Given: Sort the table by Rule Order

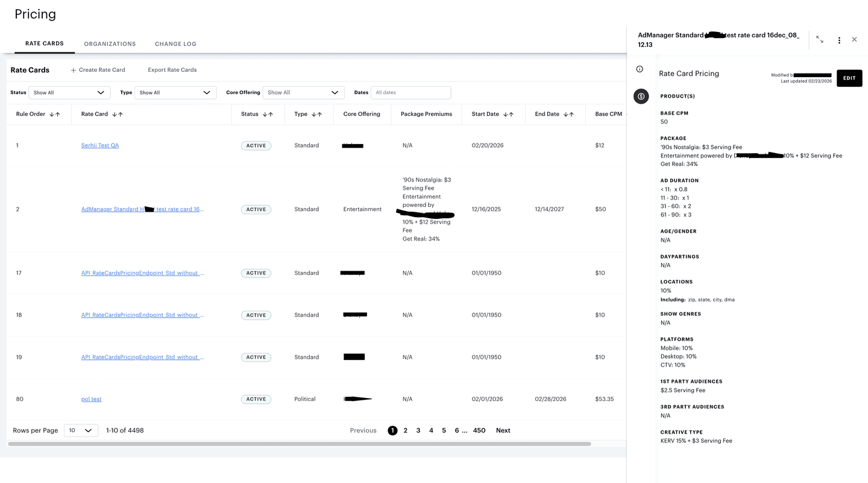Looking at the screenshot, I should (x=55, y=113).
